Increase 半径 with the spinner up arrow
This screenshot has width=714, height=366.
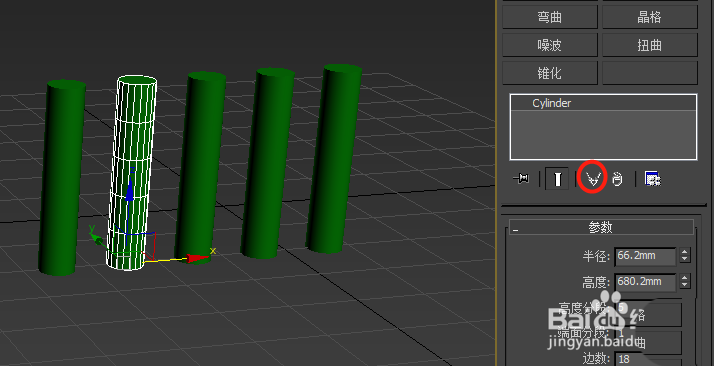click(685, 252)
